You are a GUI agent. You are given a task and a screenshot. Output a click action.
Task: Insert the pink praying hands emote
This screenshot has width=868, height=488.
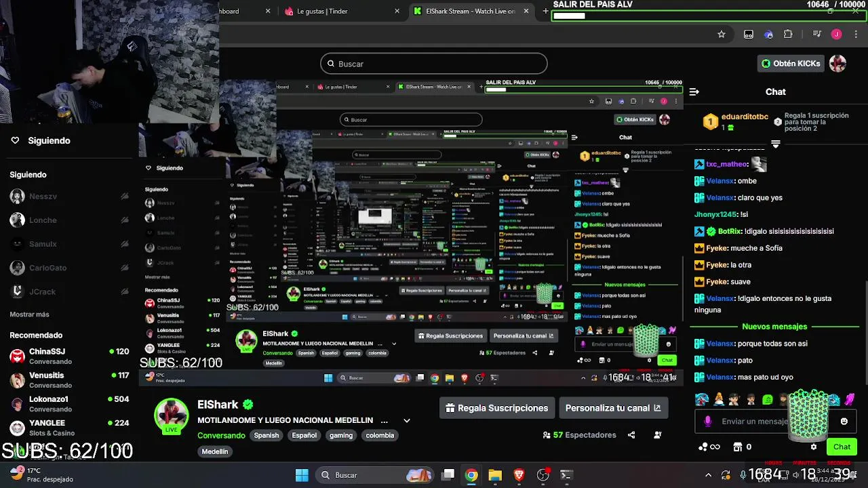click(x=850, y=400)
